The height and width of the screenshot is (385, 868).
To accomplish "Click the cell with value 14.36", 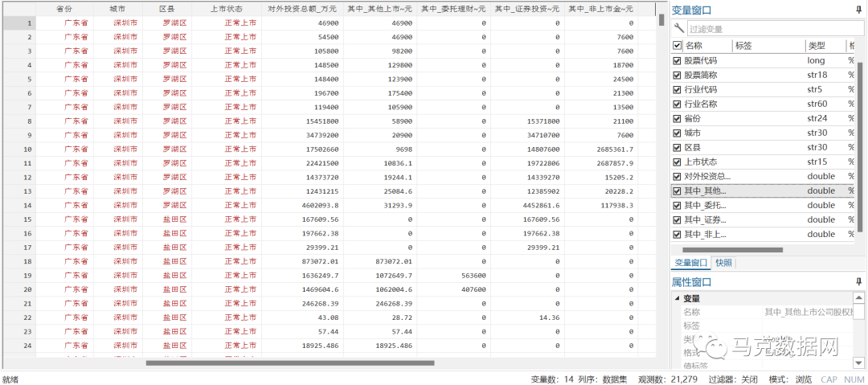I will pyautogui.click(x=527, y=317).
